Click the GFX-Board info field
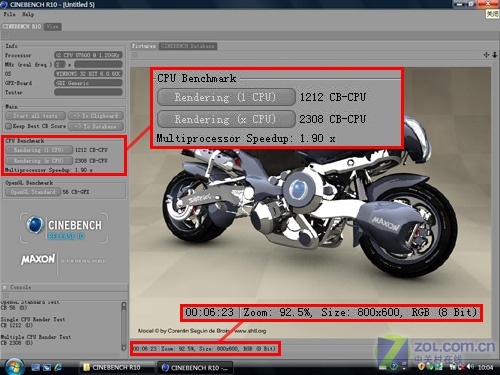 (x=88, y=83)
